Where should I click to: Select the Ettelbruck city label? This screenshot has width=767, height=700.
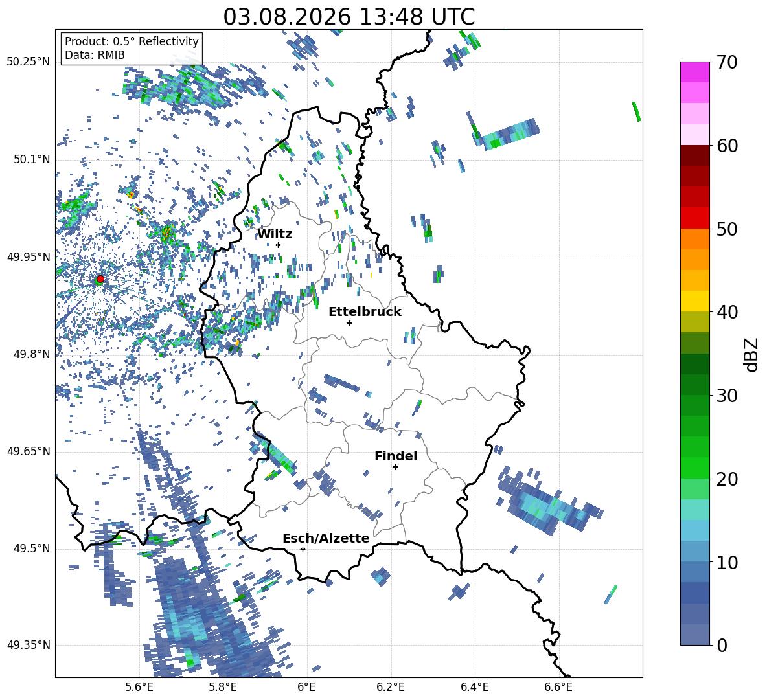[365, 312]
